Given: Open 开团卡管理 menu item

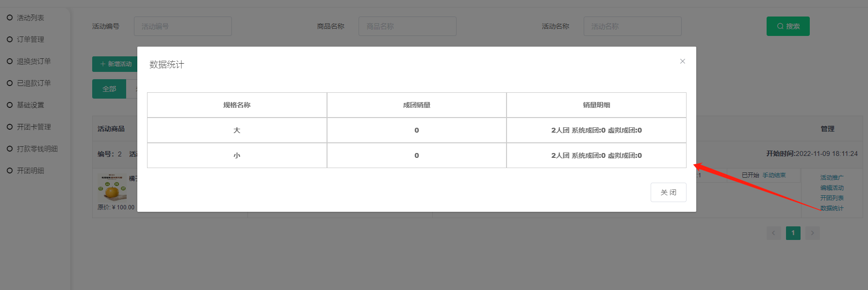Looking at the screenshot, I should click(33, 127).
